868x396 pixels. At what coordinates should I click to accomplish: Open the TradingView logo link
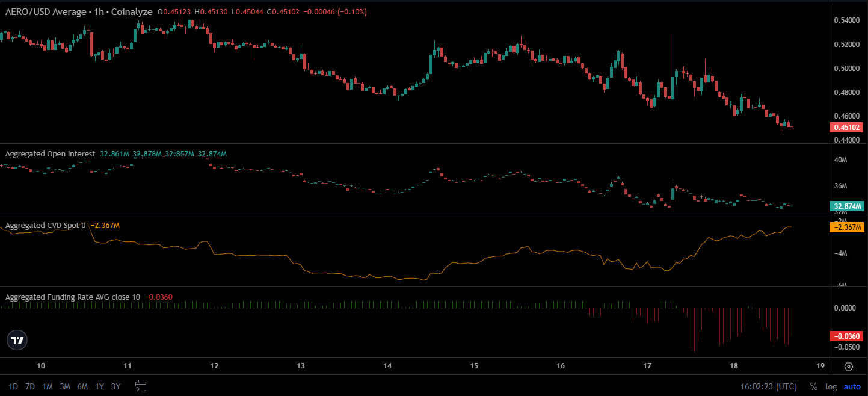[17, 340]
